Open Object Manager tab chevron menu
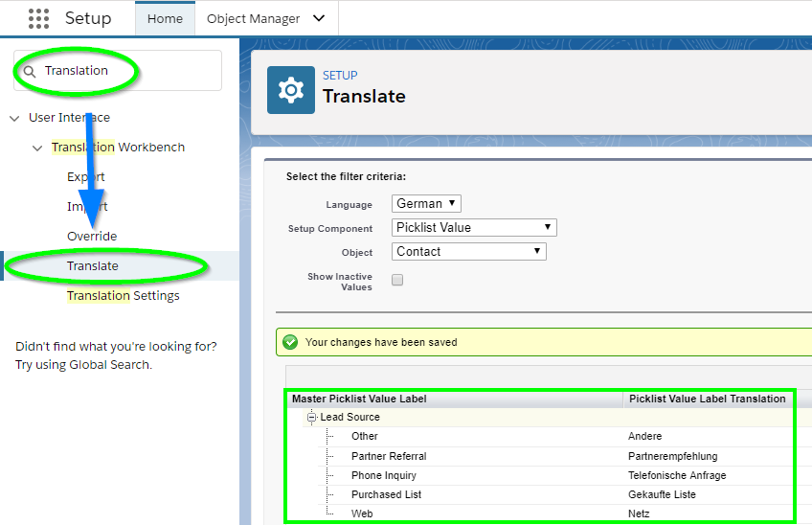This screenshot has width=812, height=525. [320, 18]
